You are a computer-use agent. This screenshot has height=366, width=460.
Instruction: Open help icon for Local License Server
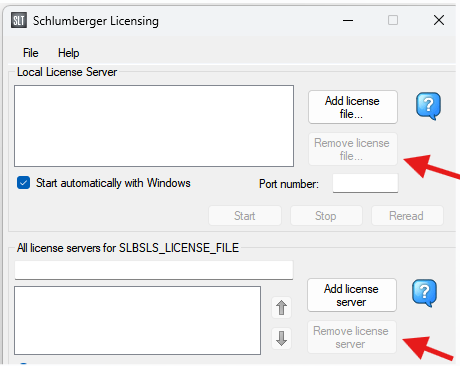pyautogui.click(x=428, y=106)
